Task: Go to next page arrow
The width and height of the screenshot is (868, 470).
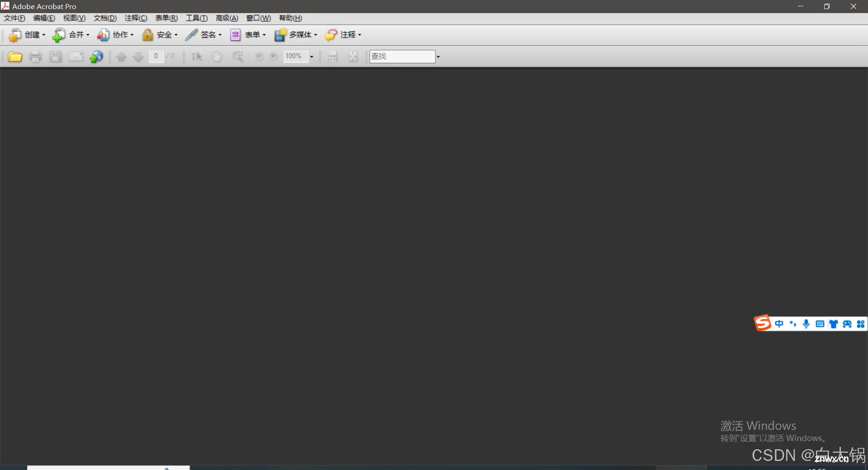Action: pyautogui.click(x=138, y=56)
